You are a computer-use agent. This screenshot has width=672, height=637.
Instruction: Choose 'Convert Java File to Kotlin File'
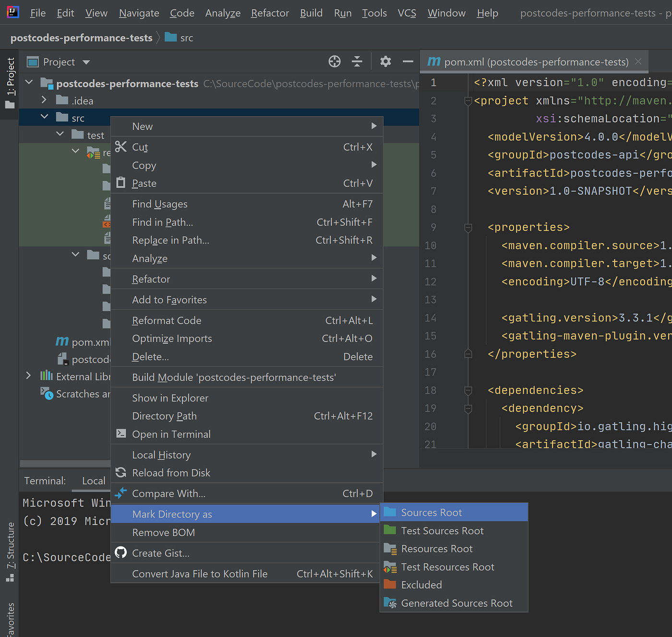tap(200, 573)
